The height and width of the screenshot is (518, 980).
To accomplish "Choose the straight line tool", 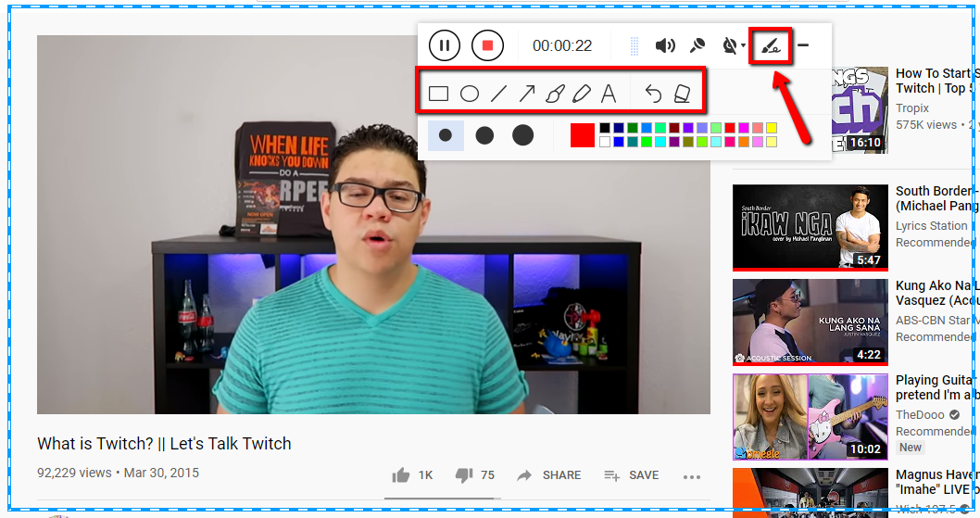I will [x=498, y=94].
